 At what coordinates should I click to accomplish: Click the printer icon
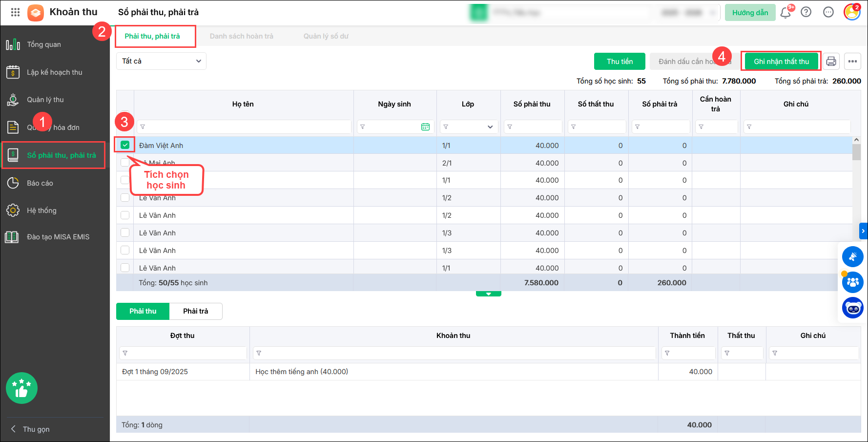[831, 62]
